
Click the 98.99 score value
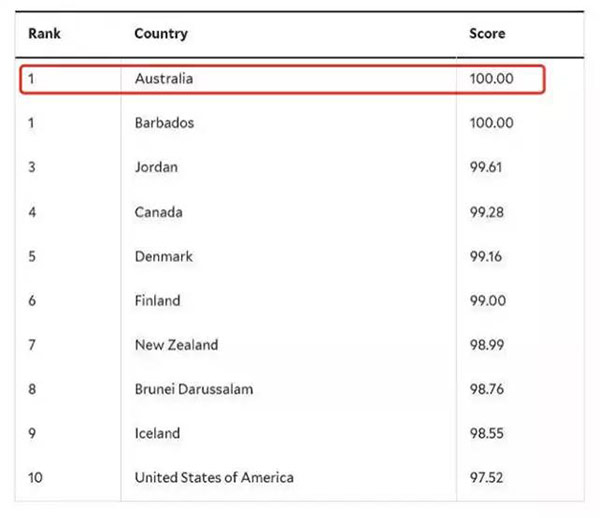487,345
